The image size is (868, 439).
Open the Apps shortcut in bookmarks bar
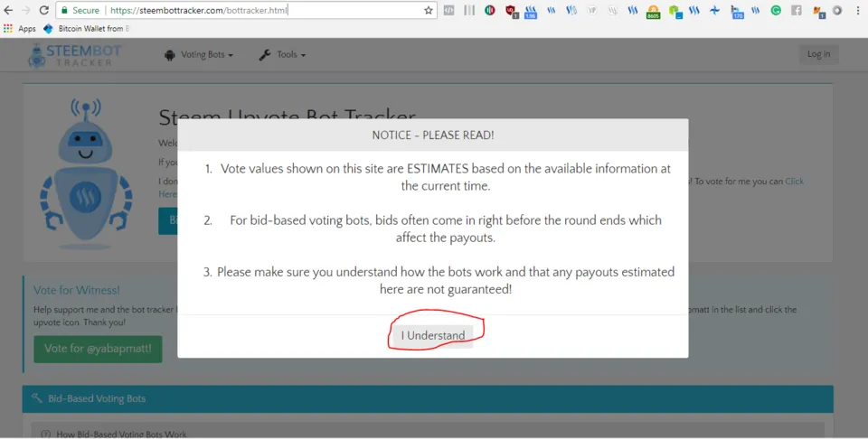[19, 28]
